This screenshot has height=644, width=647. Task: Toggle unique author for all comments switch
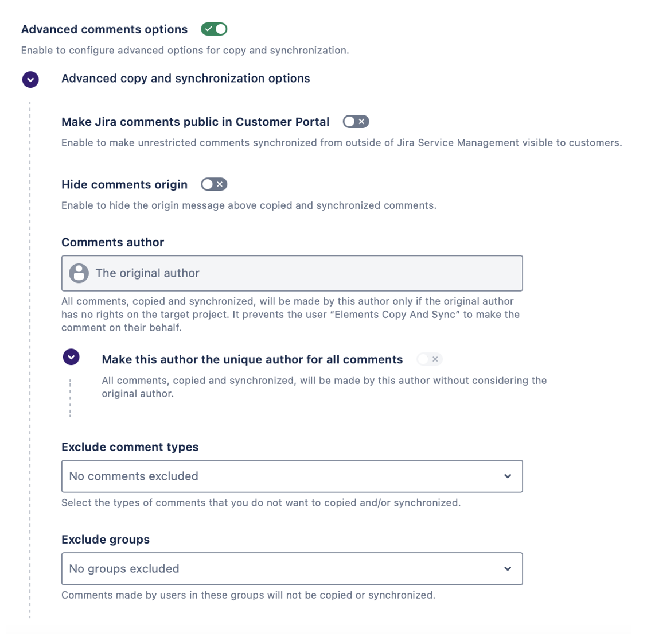429,359
